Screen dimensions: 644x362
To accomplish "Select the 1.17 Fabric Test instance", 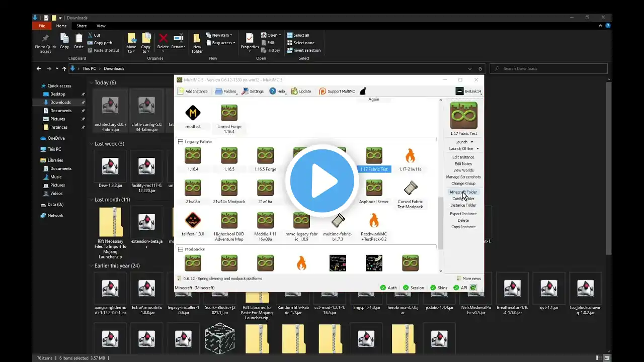I will tap(374, 159).
